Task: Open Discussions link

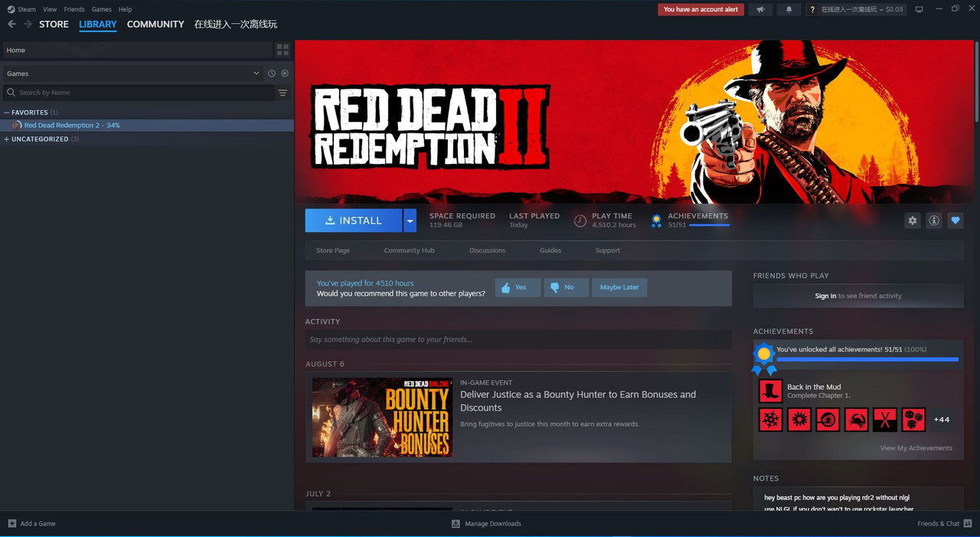Action: tap(488, 250)
